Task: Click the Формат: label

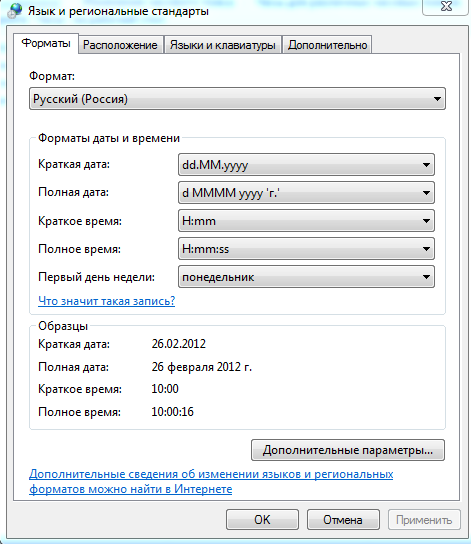Action: pos(52,76)
